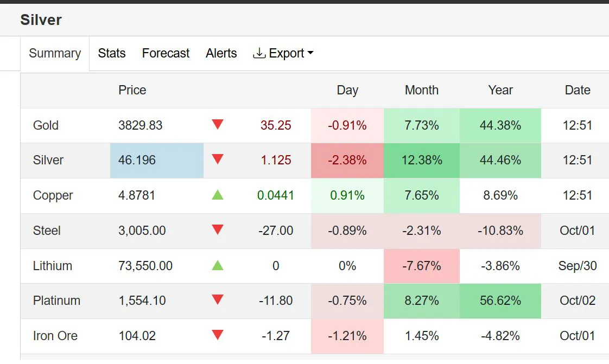Click the red down-arrow beside Platinum
The width and height of the screenshot is (609, 364).
217,301
